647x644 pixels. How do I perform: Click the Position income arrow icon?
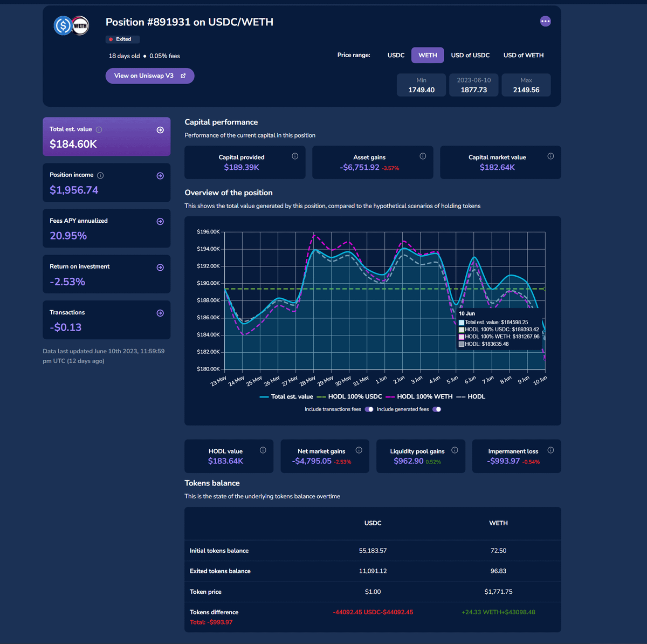(160, 176)
